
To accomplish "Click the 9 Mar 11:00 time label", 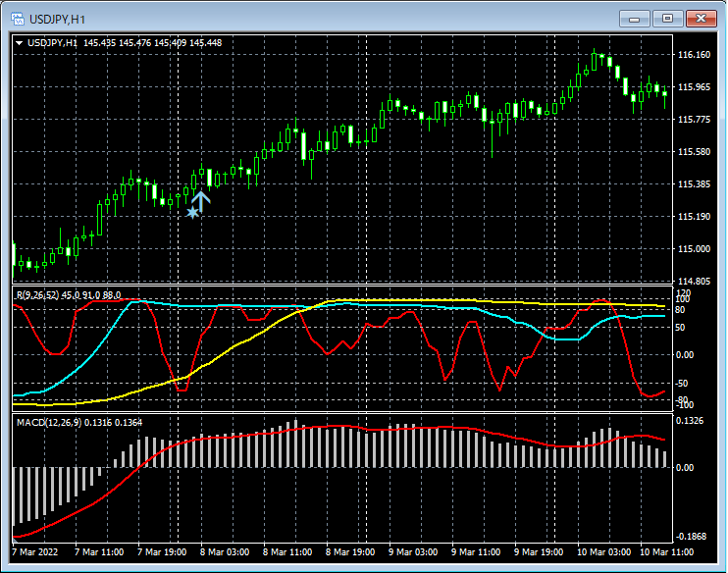I will 476,552.
